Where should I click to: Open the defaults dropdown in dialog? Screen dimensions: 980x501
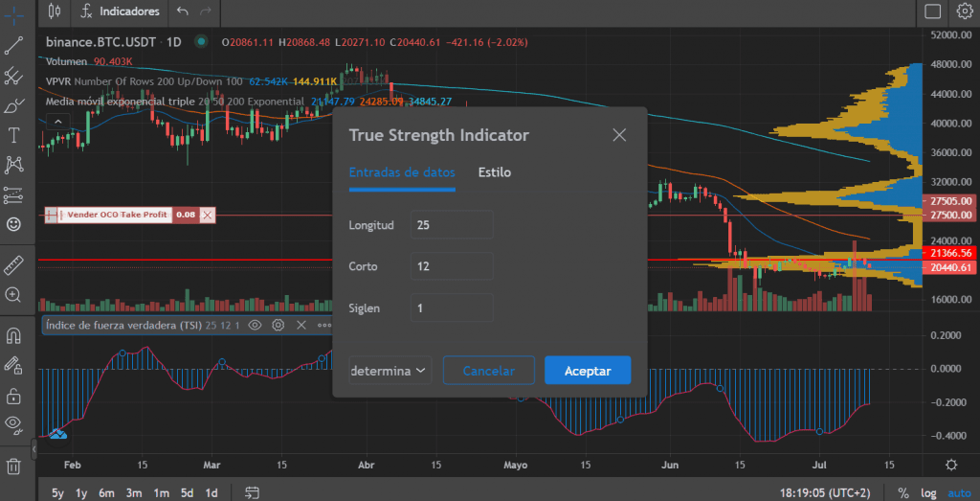389,371
